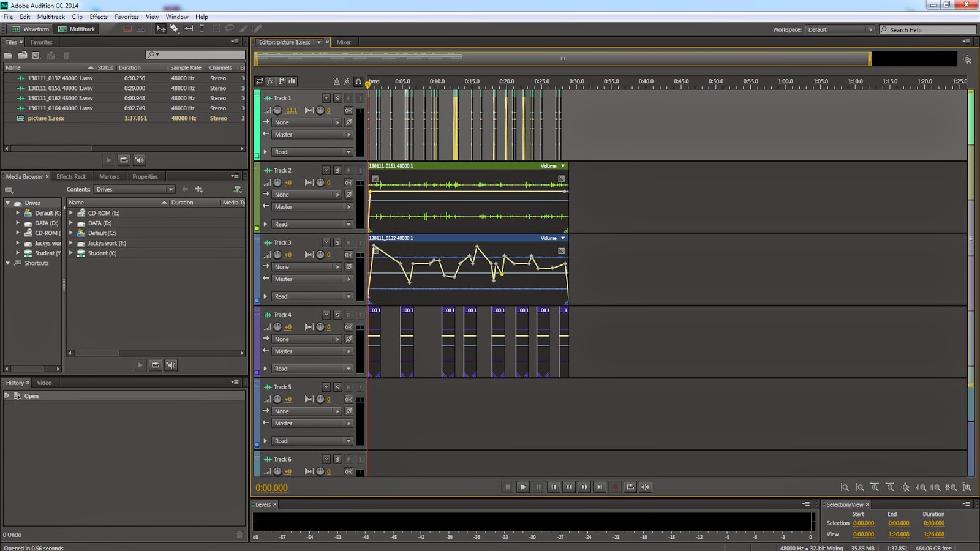Mute Track 2
Viewport: 980px width, 551px height.
pos(326,170)
